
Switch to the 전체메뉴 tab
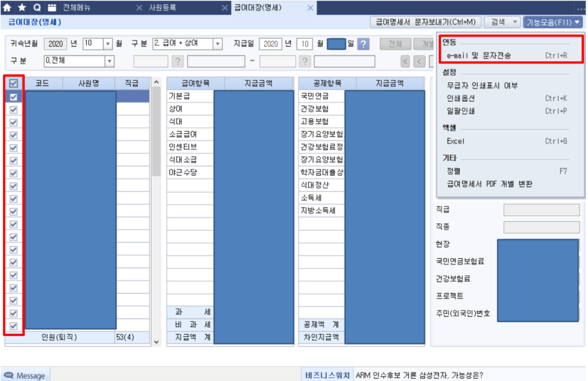click(x=77, y=8)
